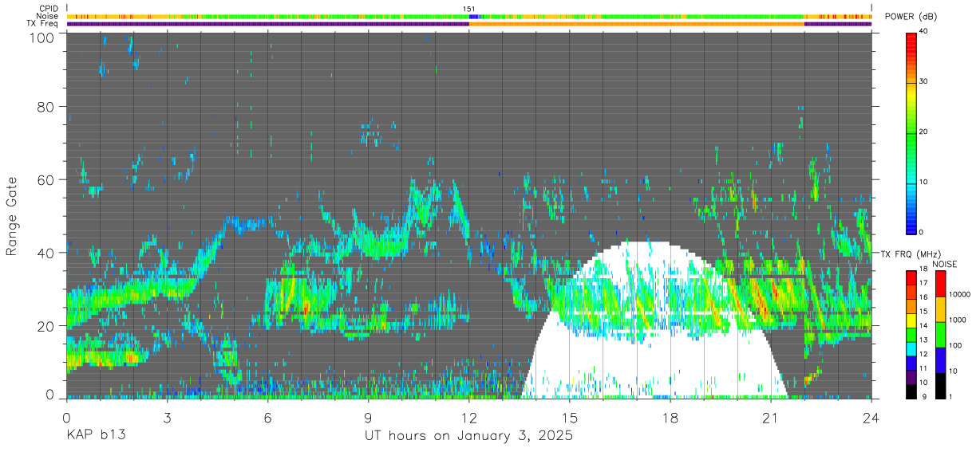Click the '20' Range Gate axis tick
This screenshot has height=452, width=980.
click(x=46, y=325)
